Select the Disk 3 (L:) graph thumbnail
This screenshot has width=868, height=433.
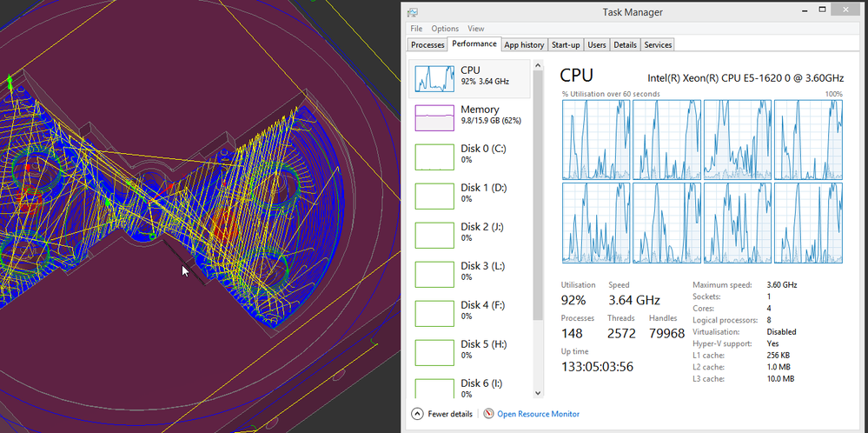click(x=434, y=274)
